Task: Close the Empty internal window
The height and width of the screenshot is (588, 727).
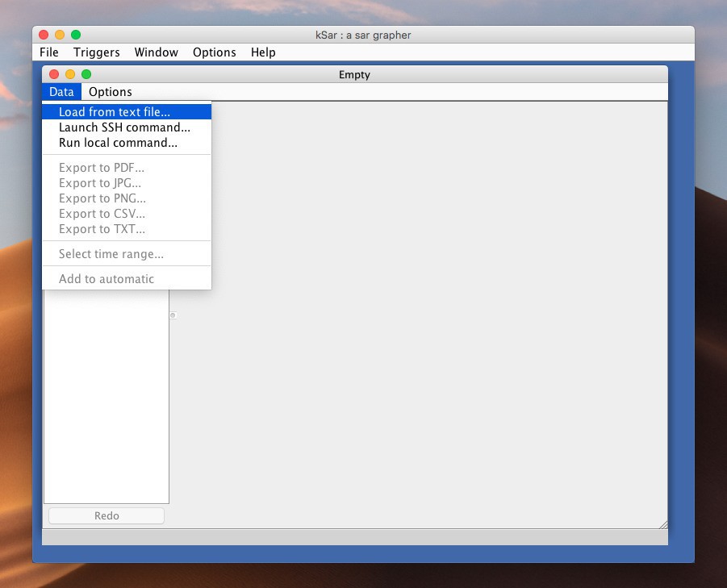Action: click(x=54, y=74)
